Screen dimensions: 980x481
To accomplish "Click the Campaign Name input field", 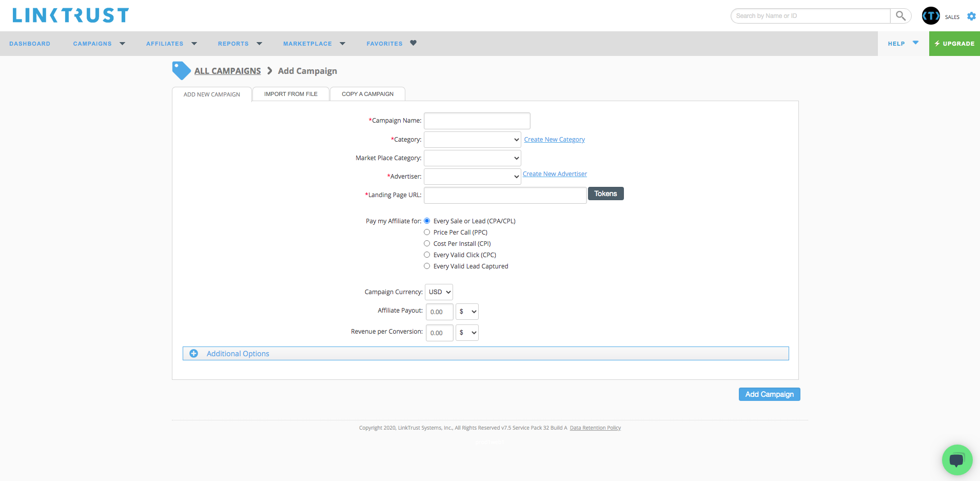I will pyautogui.click(x=477, y=121).
